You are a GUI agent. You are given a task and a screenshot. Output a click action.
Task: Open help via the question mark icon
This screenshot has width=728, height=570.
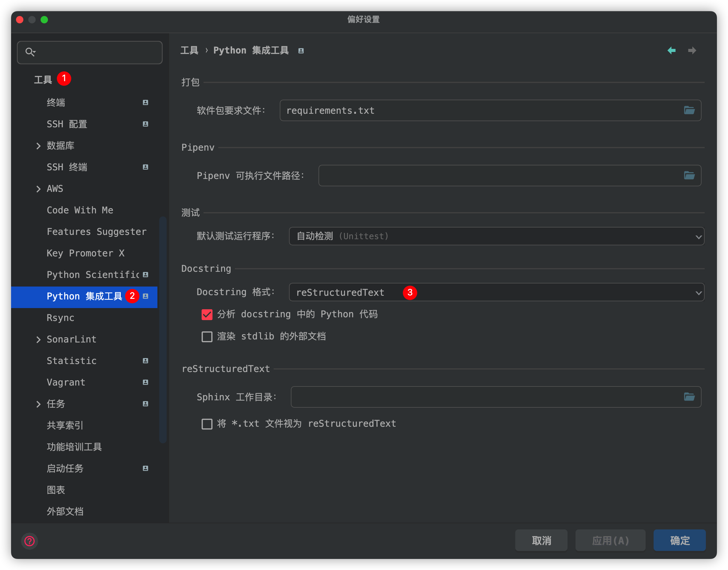tap(30, 541)
